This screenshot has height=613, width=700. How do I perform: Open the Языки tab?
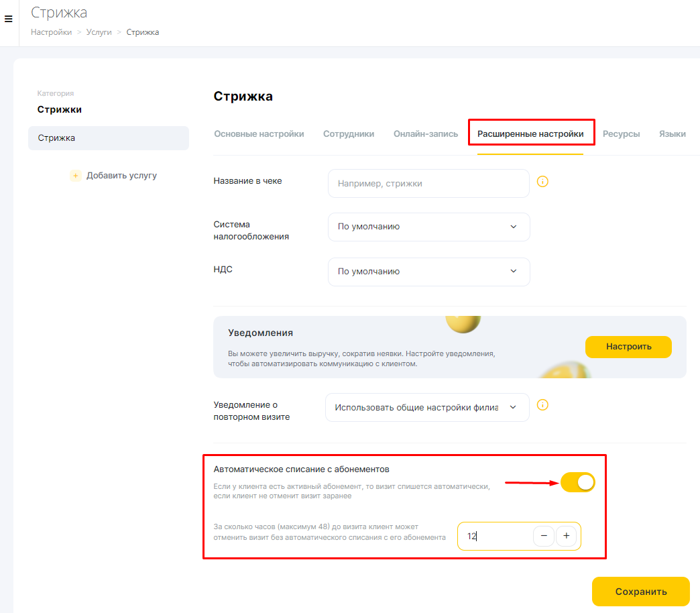click(673, 134)
